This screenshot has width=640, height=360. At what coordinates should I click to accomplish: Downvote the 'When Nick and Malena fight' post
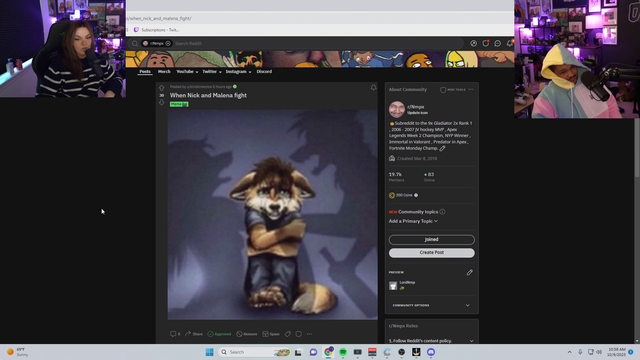(x=162, y=102)
